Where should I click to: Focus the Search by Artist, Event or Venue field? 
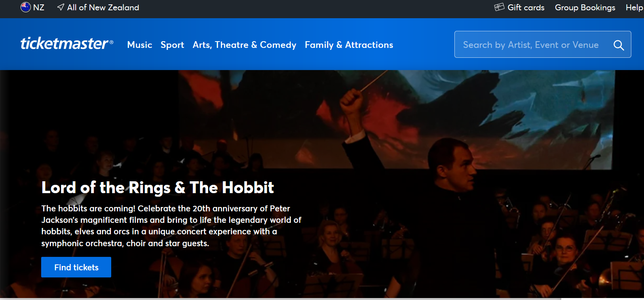pyautogui.click(x=530, y=45)
